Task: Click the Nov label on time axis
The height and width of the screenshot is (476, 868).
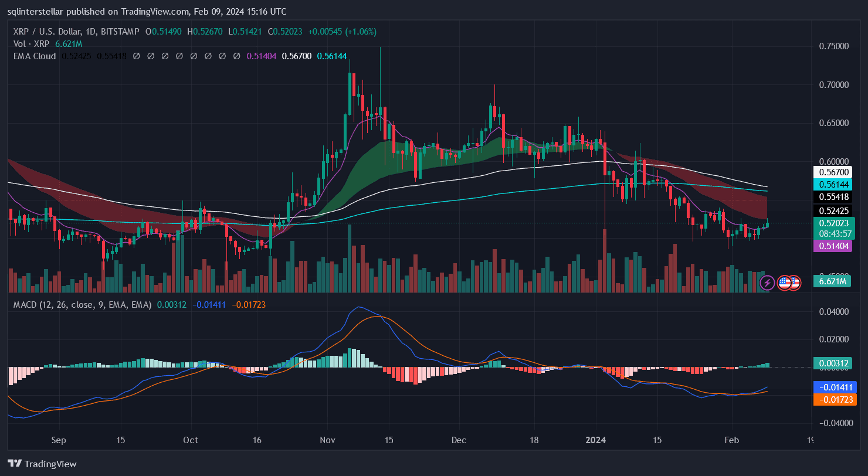Action: (327, 440)
